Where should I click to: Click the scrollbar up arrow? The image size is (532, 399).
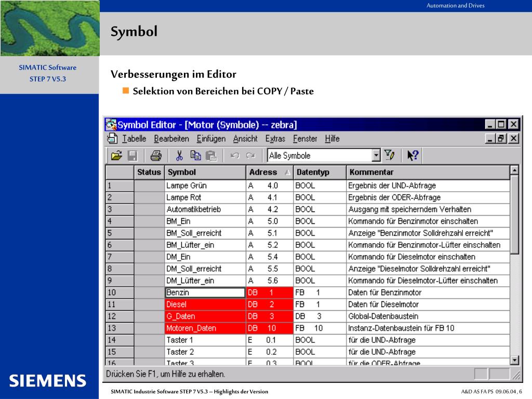point(514,170)
